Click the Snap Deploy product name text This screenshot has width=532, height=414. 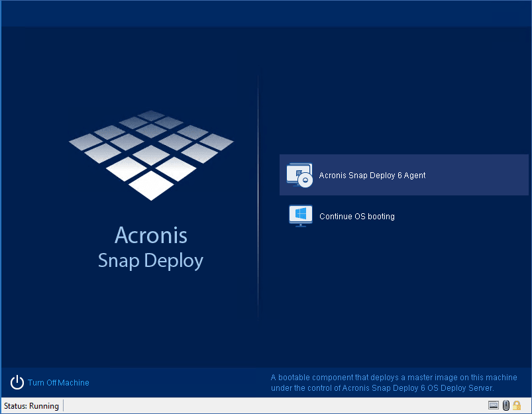pyautogui.click(x=150, y=260)
